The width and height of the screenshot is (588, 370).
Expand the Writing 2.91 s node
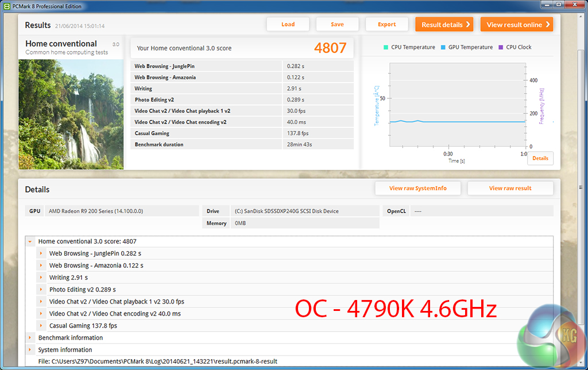pyautogui.click(x=41, y=278)
